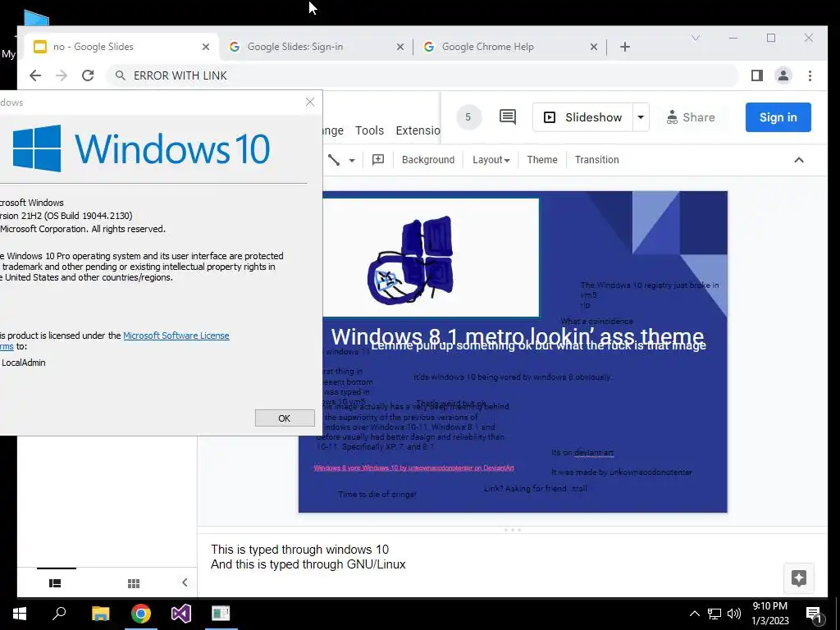Click the Windows 10 logo in dialog
Viewport: 840px width, 630px height.
click(141, 148)
